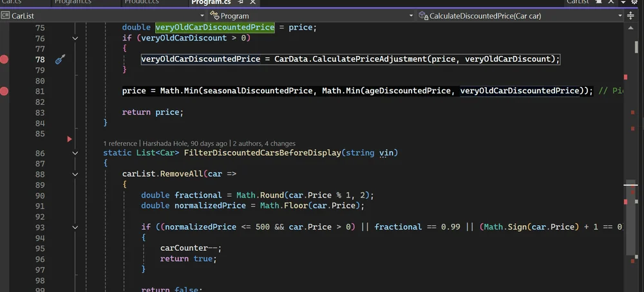Click CalculatePriceAdjustment on line 78
Screen dimensions: 644x292
click(371, 59)
